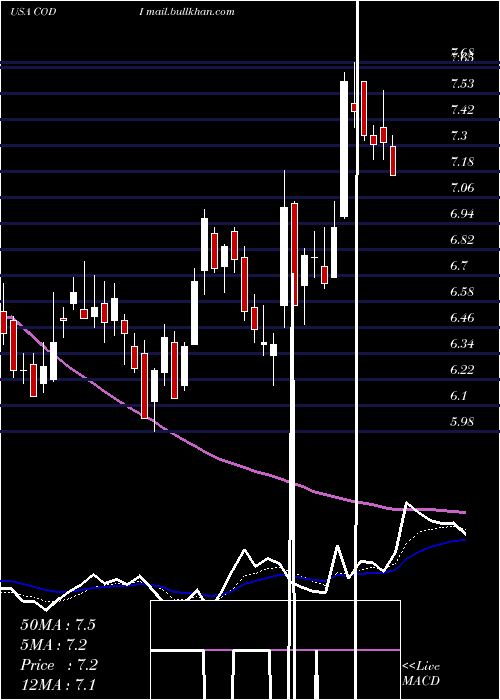Click the 12MA : 7.1 readout
Viewport: 500px width, 700px height.
pyautogui.click(x=58, y=684)
